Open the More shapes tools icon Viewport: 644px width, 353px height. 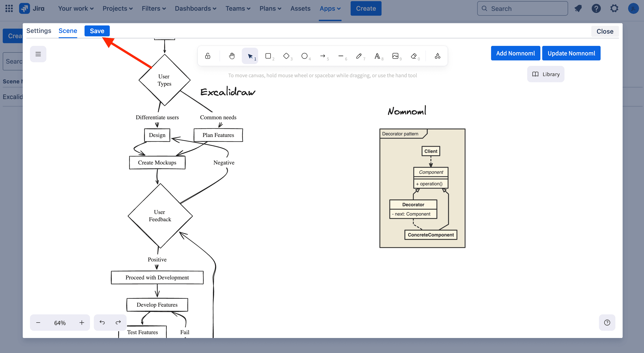point(437,56)
